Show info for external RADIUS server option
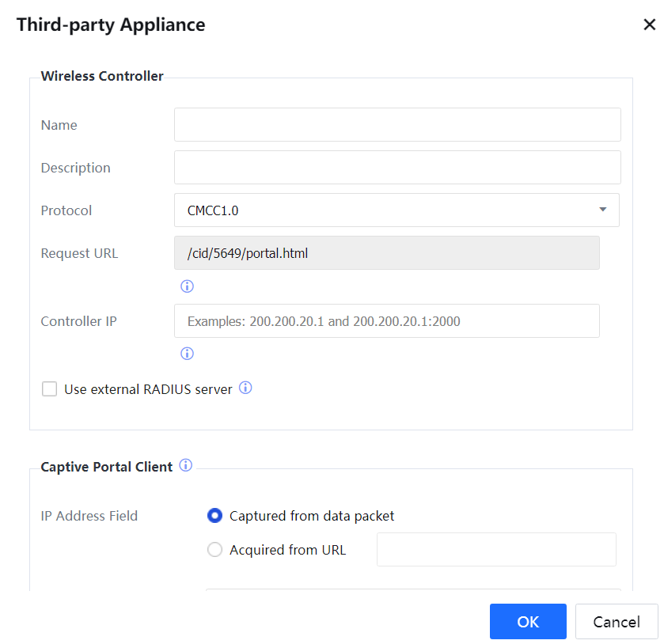This screenshot has width=664, height=644. [245, 388]
